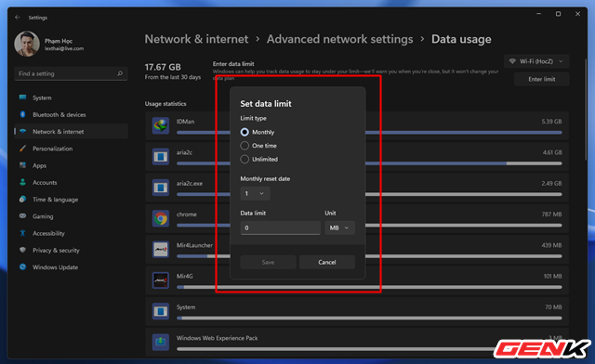Click the Accounts person icon
This screenshot has height=364, width=595.
point(22,182)
